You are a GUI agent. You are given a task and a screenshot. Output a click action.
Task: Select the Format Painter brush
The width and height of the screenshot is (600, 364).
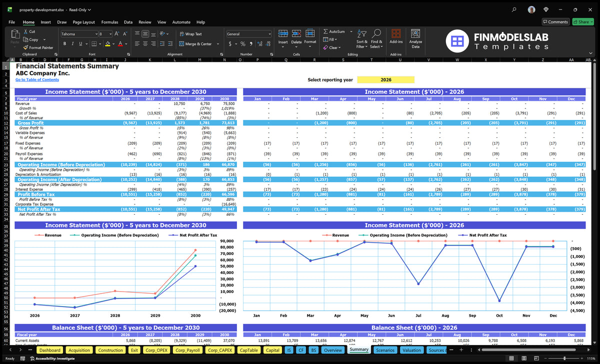pyautogui.click(x=25, y=47)
